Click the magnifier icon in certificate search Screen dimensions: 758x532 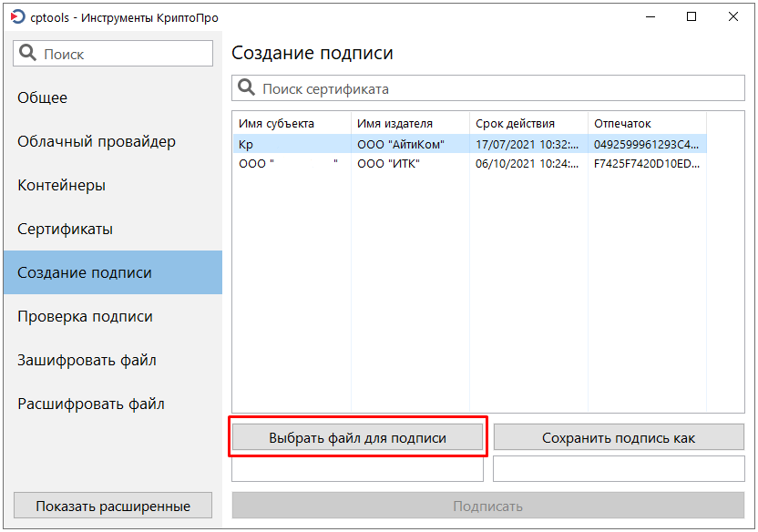tap(246, 88)
